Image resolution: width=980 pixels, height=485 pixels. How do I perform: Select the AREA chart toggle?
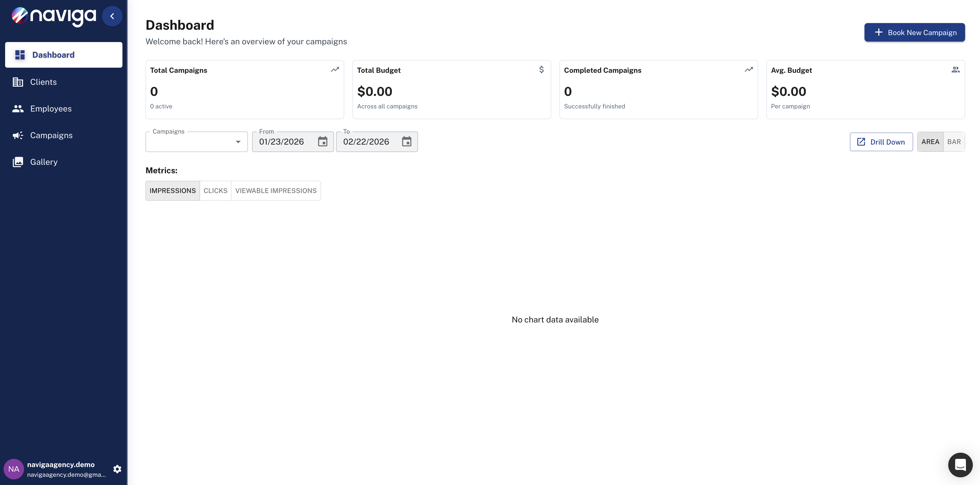[930, 142]
